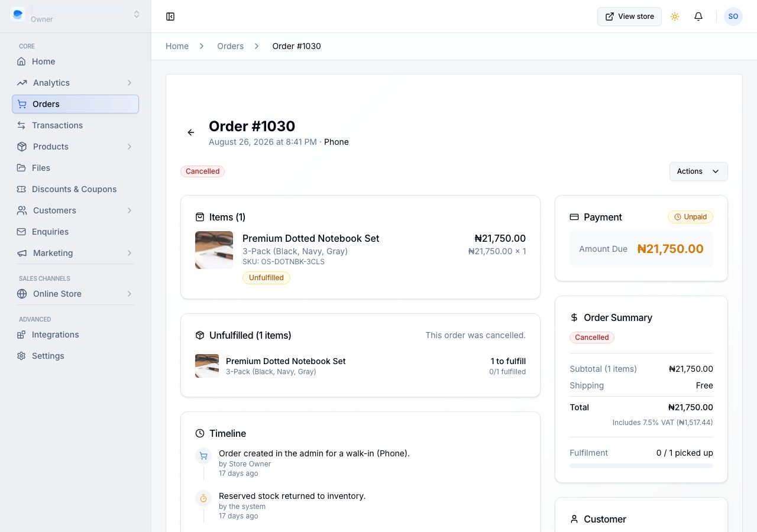Click the Home house icon in sidebar
This screenshot has width=757, height=532.
coord(21,61)
